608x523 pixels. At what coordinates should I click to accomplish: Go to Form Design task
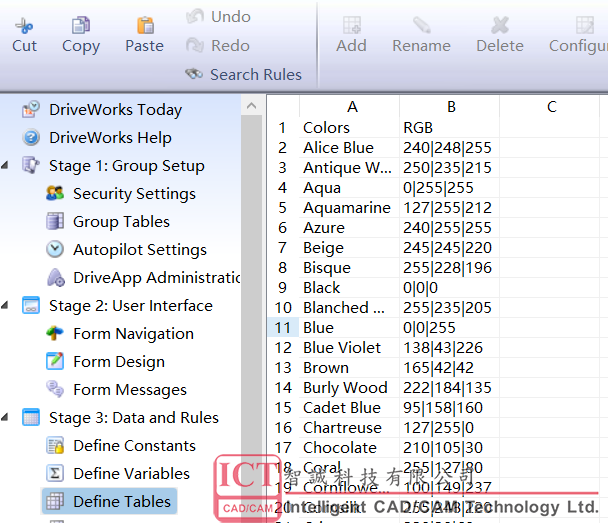[119, 361]
